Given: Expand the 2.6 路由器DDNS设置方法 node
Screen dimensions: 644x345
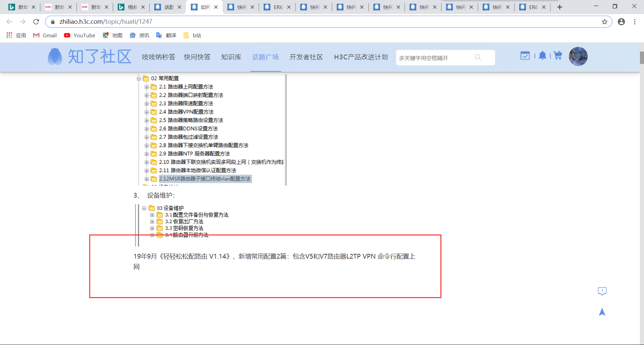Looking at the screenshot, I should (x=147, y=129).
